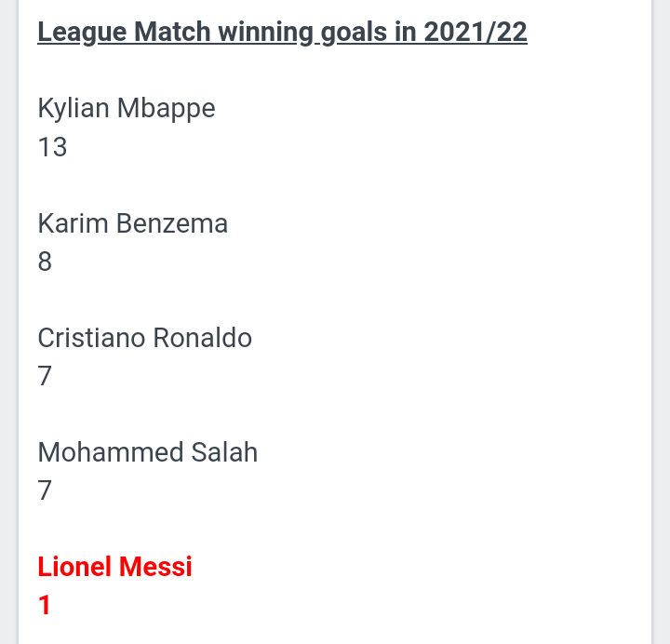Click the number 7 under Mohammed Salah
Viewport: 670px width, 644px height.
pyautogui.click(x=45, y=490)
